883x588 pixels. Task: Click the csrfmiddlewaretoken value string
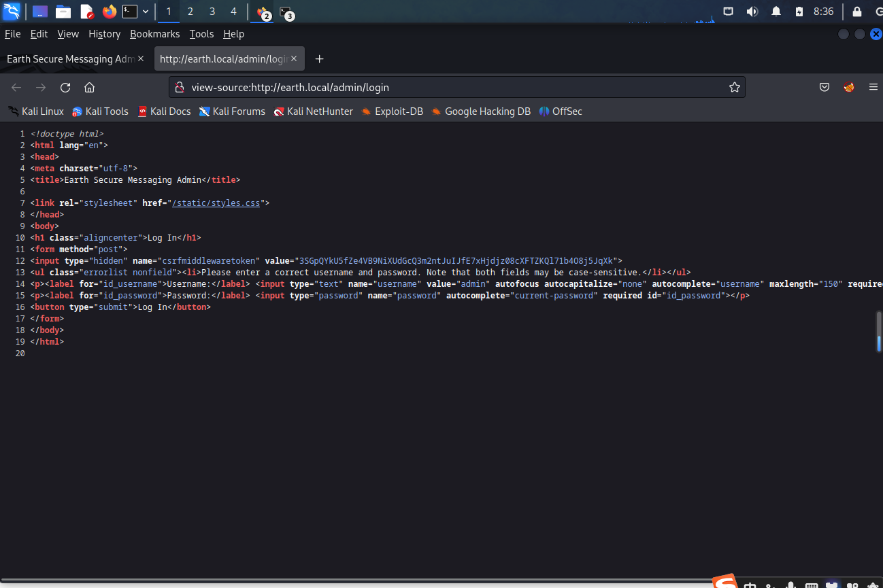(x=456, y=260)
